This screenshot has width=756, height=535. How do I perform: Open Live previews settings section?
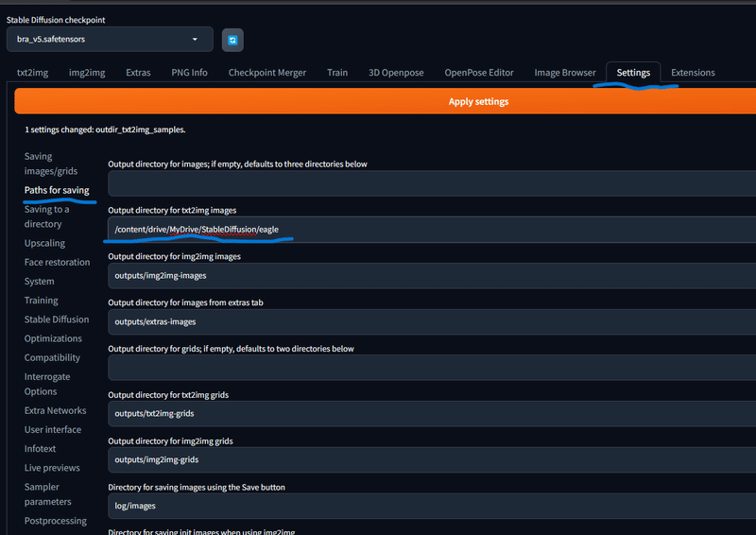(x=52, y=468)
